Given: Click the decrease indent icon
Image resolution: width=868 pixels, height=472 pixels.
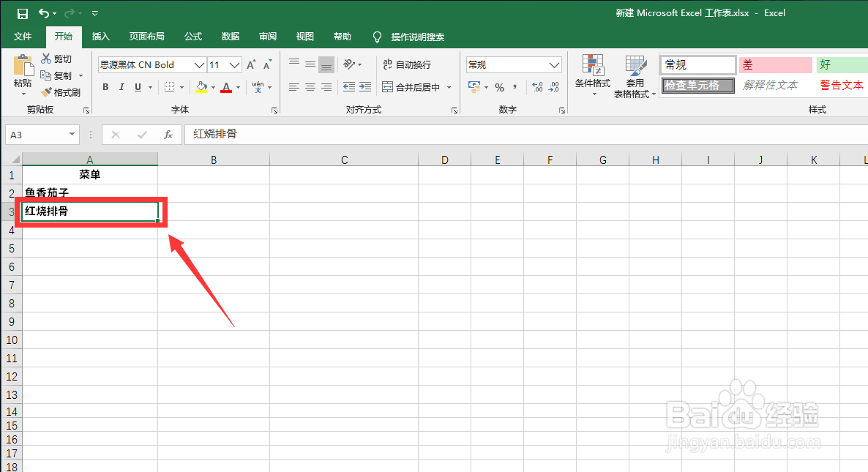Looking at the screenshot, I should [349, 87].
